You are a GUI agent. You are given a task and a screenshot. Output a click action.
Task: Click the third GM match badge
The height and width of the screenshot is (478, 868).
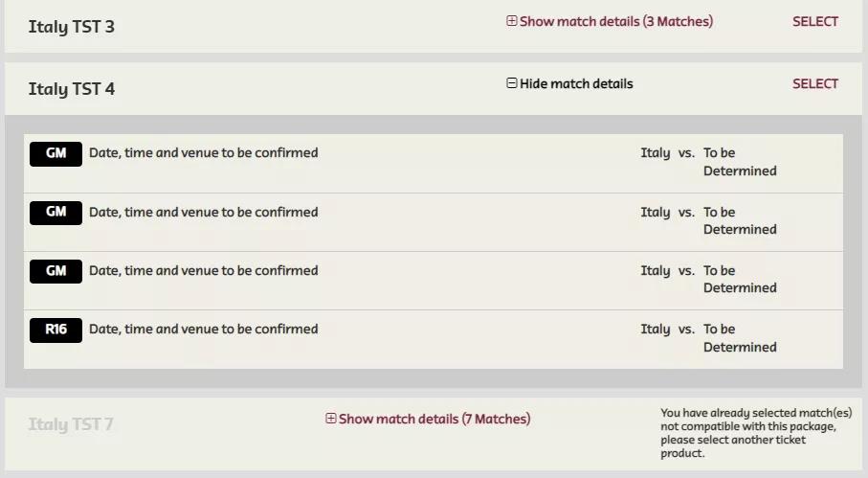tap(56, 271)
